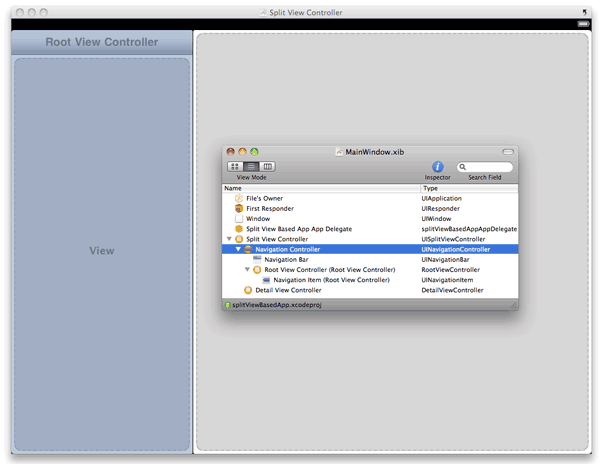Viewport: 600px width, 464px height.
Task: Click the App Delegate object icon
Action: click(x=238, y=229)
